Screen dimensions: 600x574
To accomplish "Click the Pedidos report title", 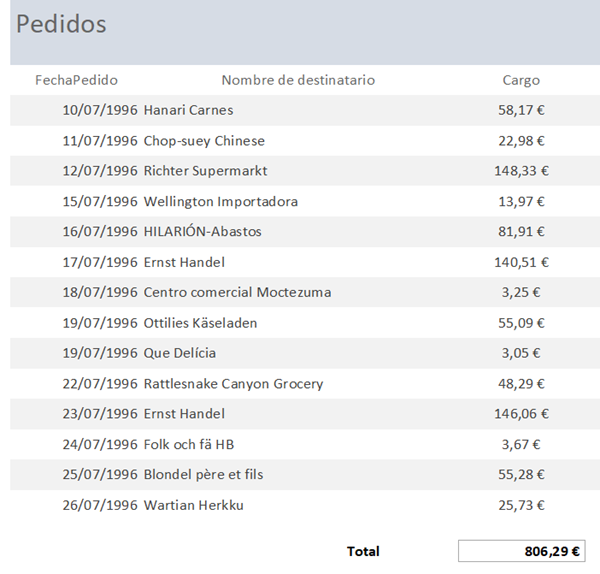I will pyautogui.click(x=61, y=24).
